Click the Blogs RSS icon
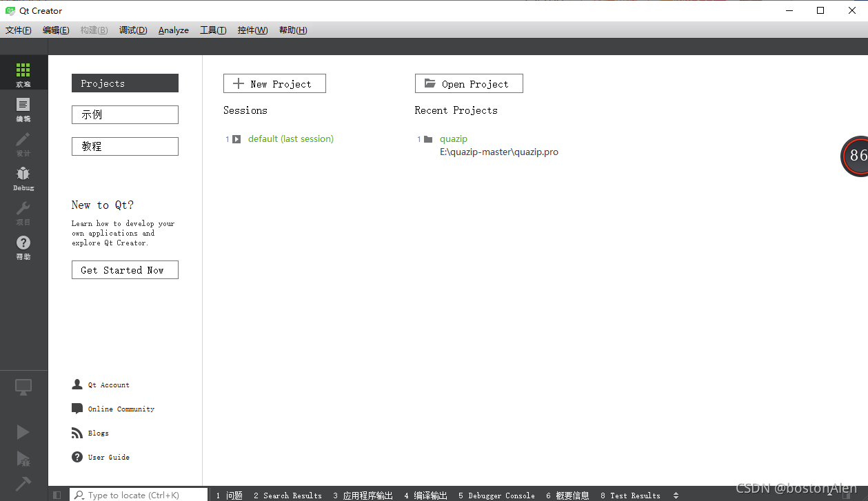This screenshot has width=868, height=501. pos(77,433)
